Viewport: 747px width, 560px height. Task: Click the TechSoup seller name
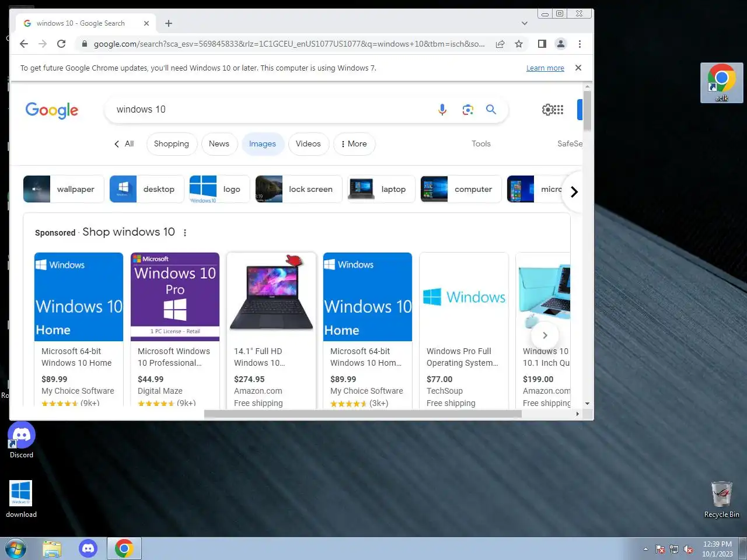tap(445, 391)
